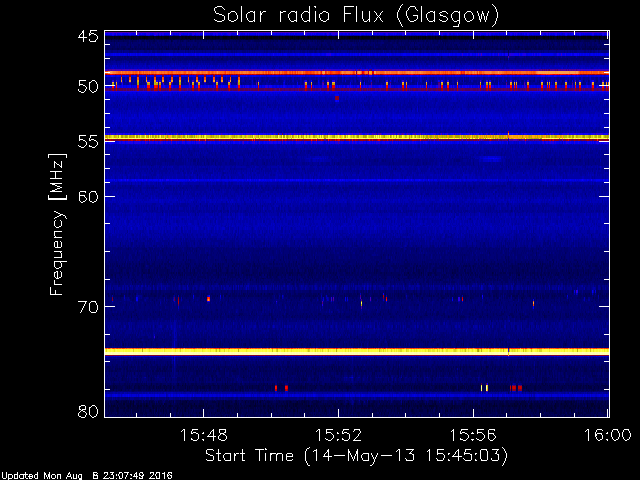640x480 pixels.
Task: Click the 45 frequency tick label
Action: pyautogui.click(x=88, y=36)
